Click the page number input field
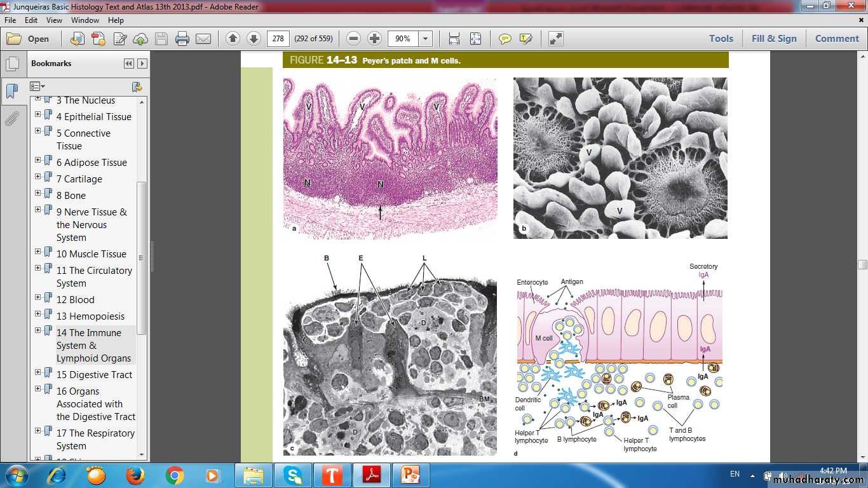868x488 pixels. coord(278,39)
